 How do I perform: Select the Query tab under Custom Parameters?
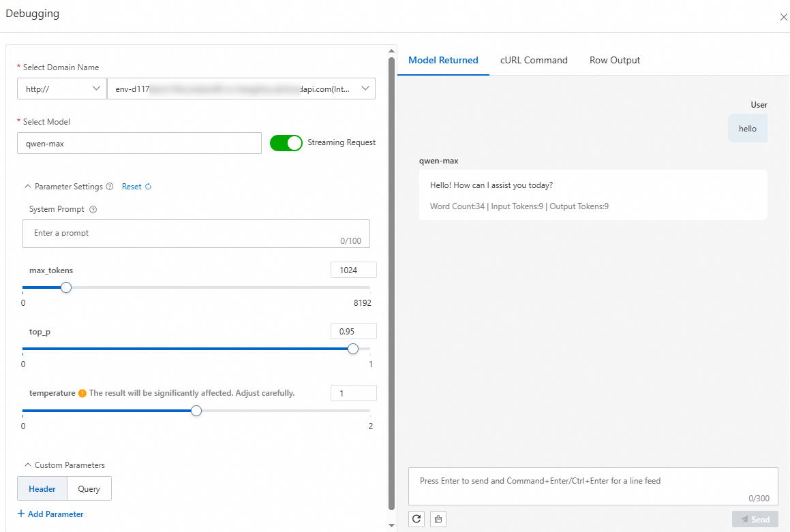click(x=89, y=488)
